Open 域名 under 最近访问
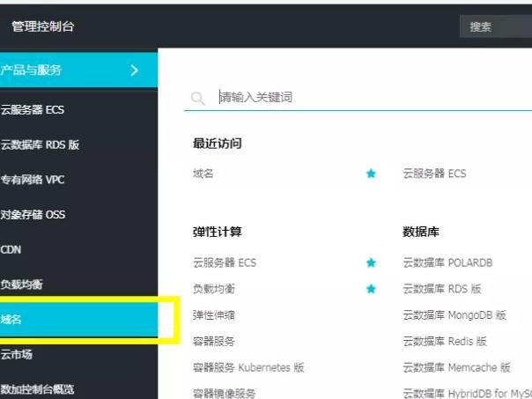The image size is (532, 399). (203, 174)
